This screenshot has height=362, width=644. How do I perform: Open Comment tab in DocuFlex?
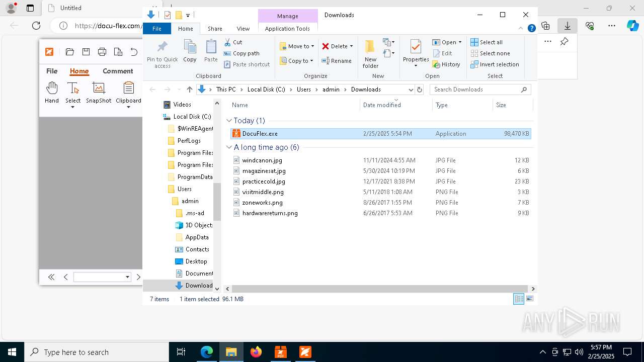pos(118,71)
